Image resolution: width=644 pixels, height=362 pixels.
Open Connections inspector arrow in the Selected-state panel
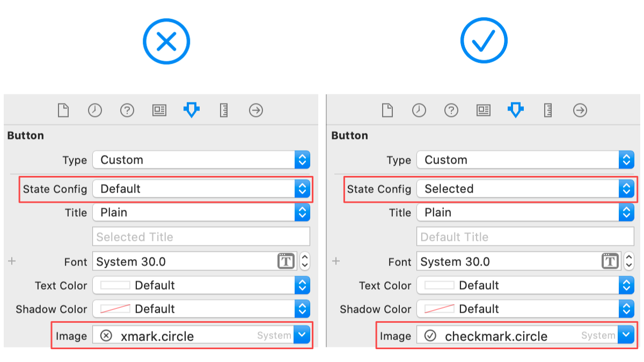tap(580, 110)
